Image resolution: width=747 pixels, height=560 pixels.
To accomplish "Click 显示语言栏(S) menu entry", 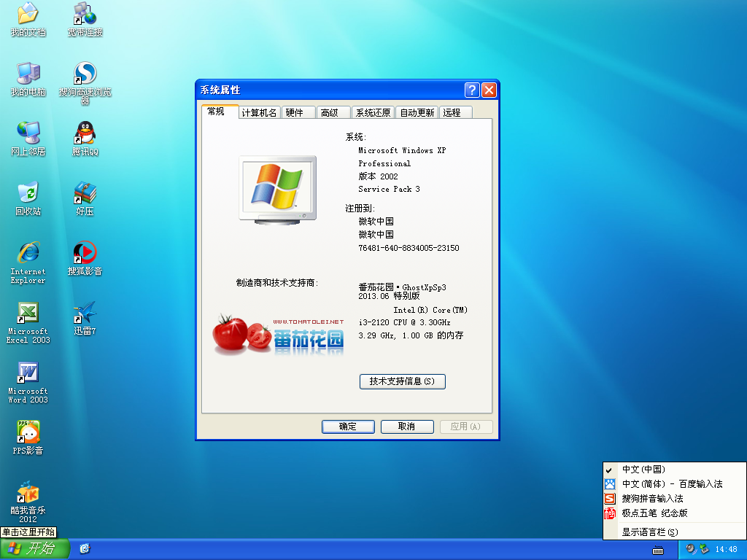I will point(674,532).
